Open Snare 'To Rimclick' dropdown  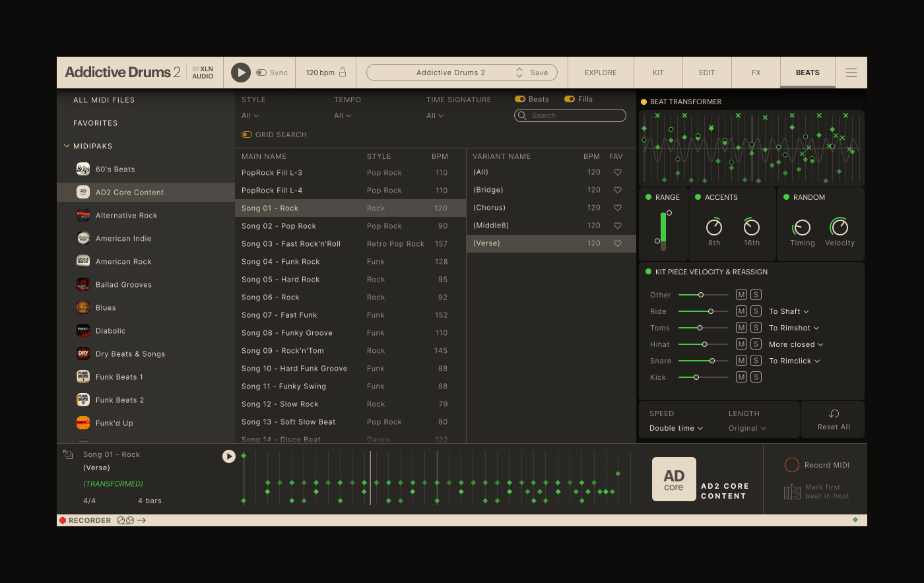(x=795, y=361)
